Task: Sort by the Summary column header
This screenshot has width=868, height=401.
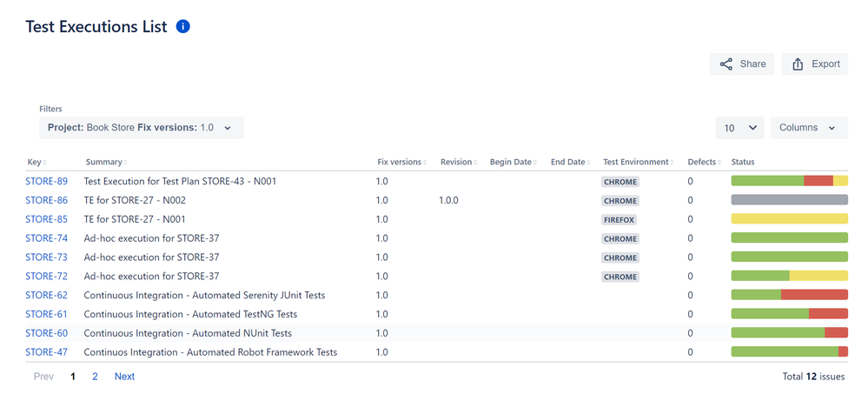Action: (x=106, y=163)
